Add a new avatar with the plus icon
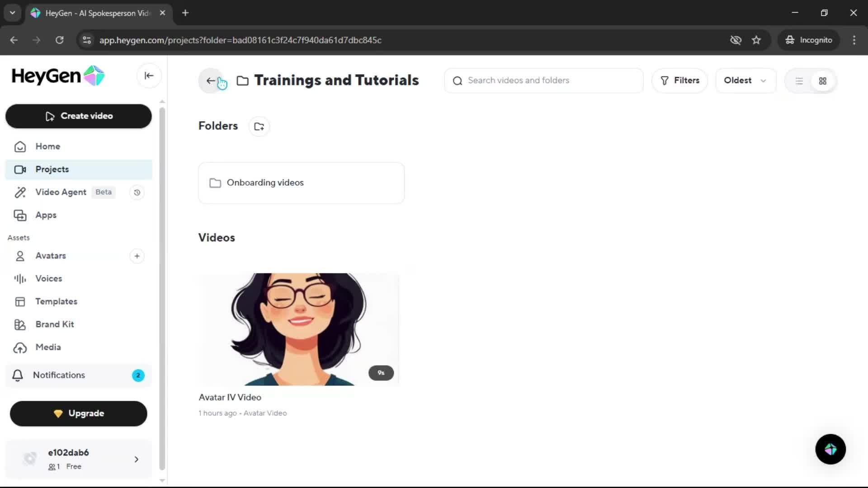 (x=137, y=256)
